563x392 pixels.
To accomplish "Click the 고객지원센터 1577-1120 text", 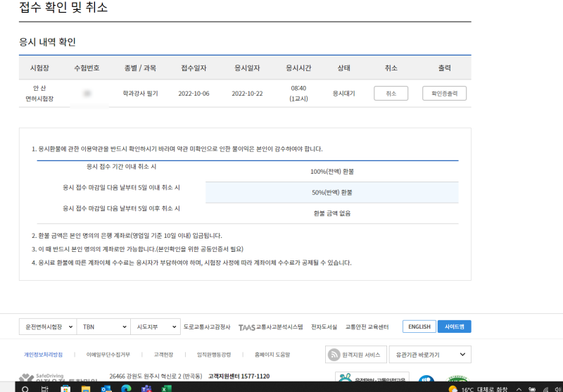I will pos(239,377).
